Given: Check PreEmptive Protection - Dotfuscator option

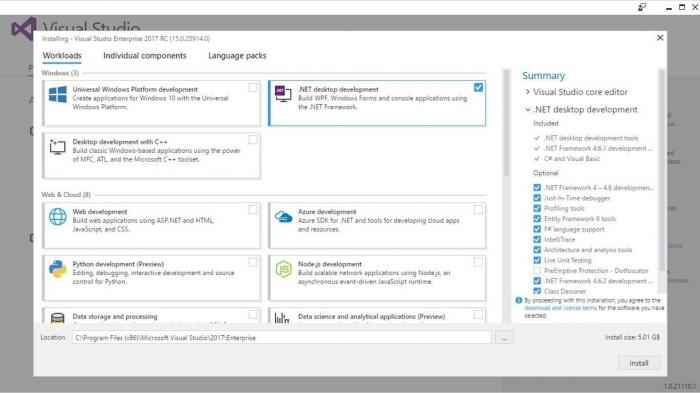Looking at the screenshot, I should tap(537, 271).
